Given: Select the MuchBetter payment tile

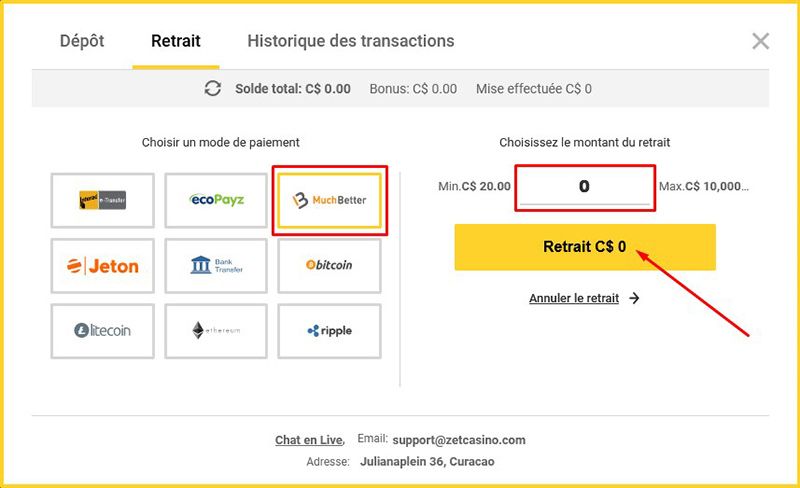Looking at the screenshot, I should click(x=330, y=200).
